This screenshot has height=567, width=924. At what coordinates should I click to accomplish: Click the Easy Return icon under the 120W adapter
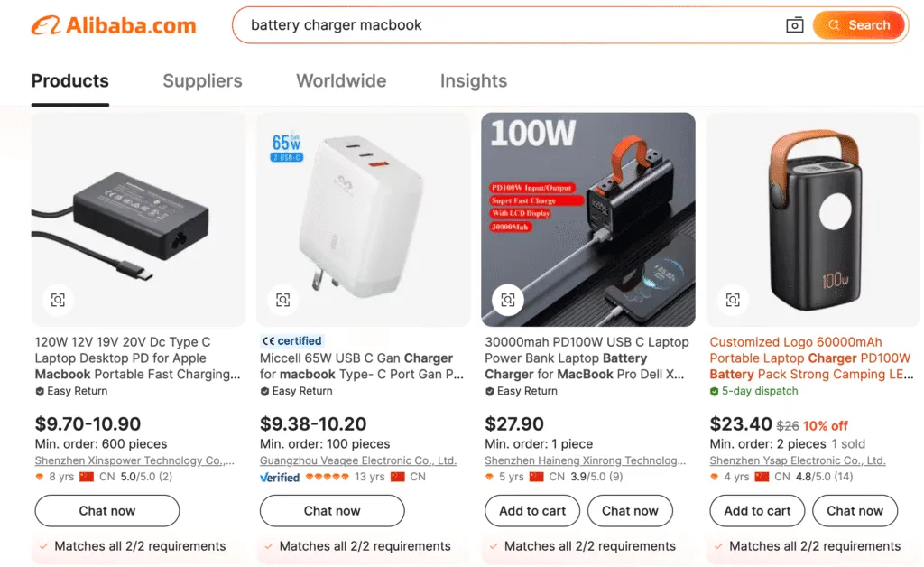point(40,391)
